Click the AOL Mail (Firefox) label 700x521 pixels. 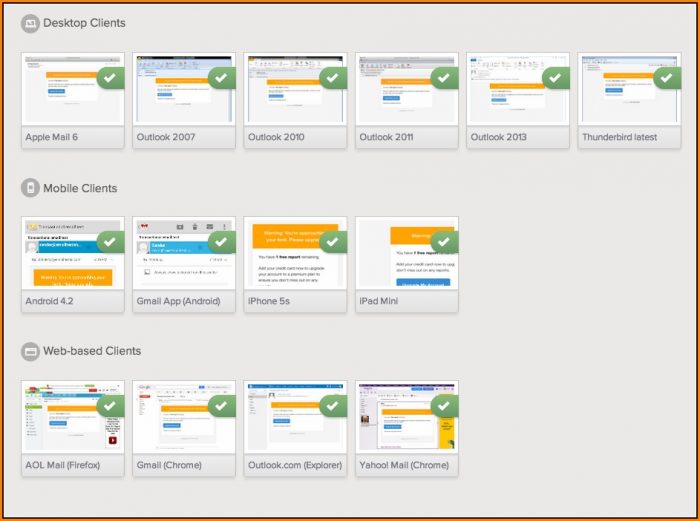point(69,465)
